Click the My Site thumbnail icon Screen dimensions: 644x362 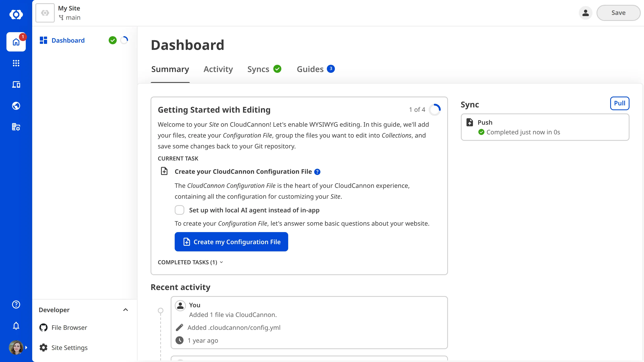45,13
